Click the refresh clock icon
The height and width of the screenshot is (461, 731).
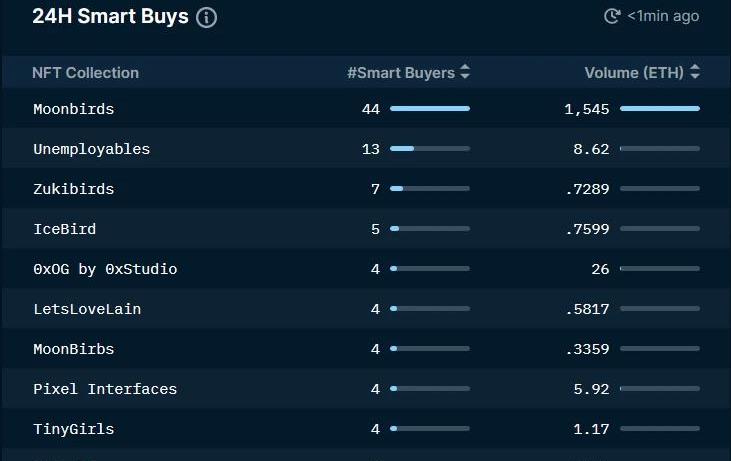(612, 16)
